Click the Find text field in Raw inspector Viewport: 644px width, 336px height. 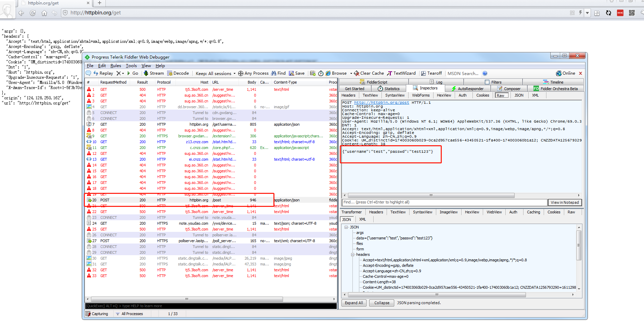(x=445, y=202)
